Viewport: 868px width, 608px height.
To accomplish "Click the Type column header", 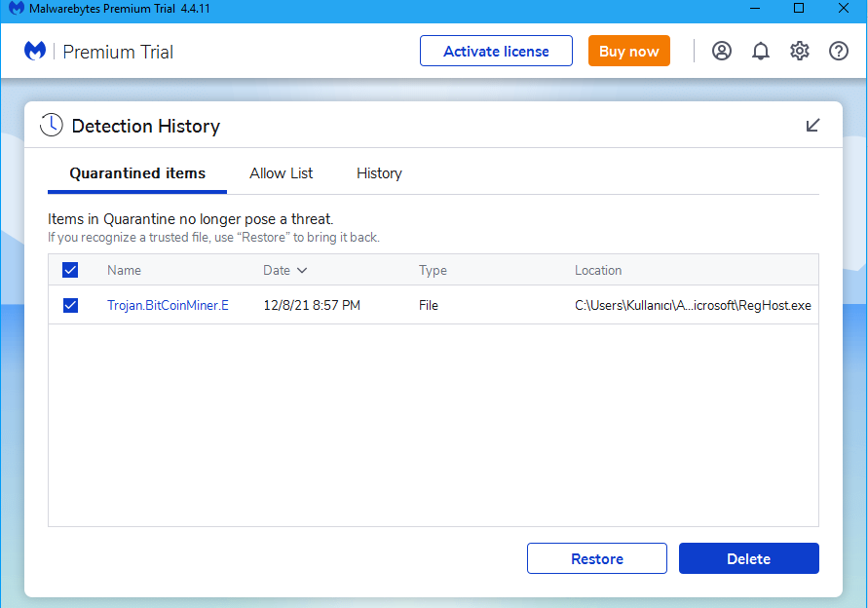I will 433,270.
